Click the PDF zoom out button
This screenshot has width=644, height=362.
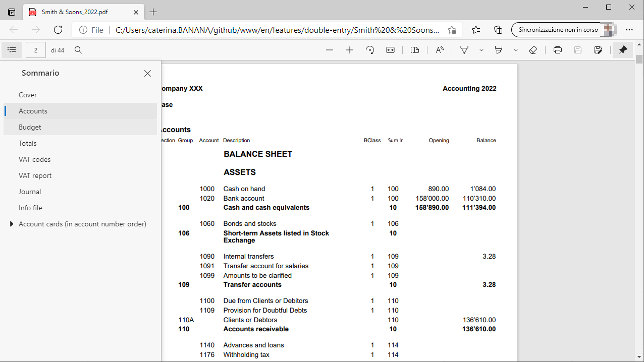click(330, 50)
